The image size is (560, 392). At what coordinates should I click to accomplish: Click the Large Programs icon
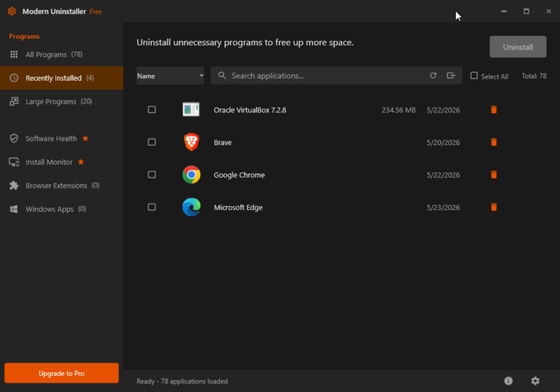(x=14, y=101)
